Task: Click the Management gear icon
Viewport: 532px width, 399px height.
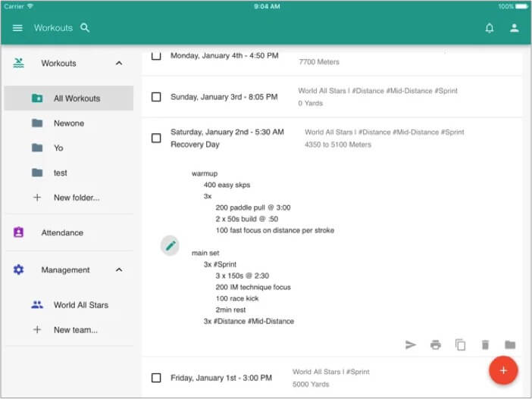Action: click(19, 270)
